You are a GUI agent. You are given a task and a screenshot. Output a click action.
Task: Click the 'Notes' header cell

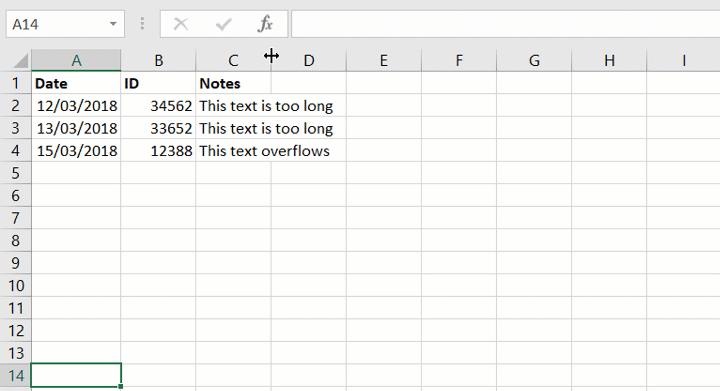[x=233, y=83]
